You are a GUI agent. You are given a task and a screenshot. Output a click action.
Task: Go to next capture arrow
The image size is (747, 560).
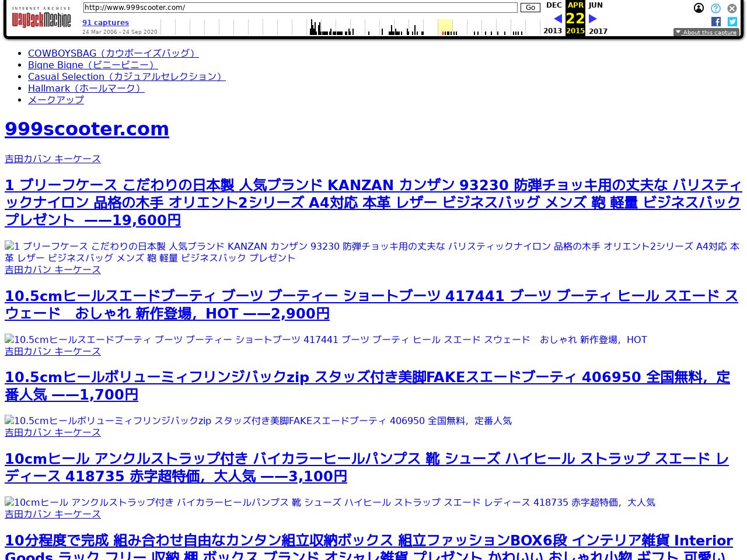click(x=593, y=19)
